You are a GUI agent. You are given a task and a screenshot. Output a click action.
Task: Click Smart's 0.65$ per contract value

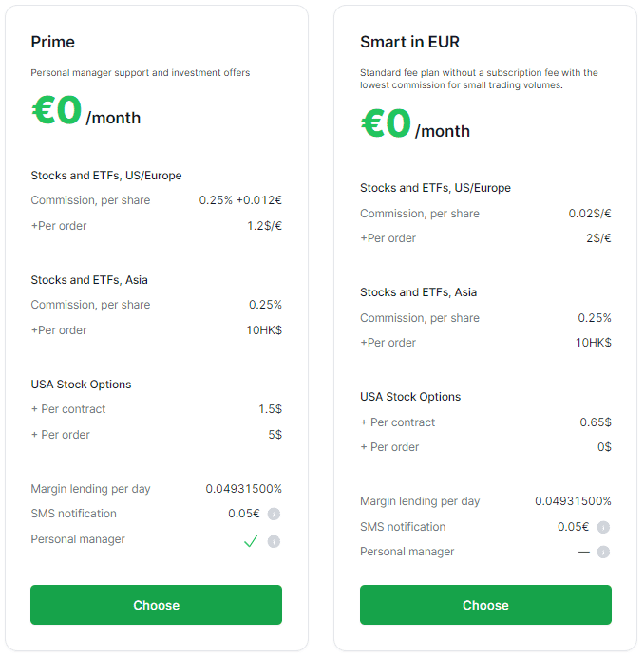click(x=596, y=422)
